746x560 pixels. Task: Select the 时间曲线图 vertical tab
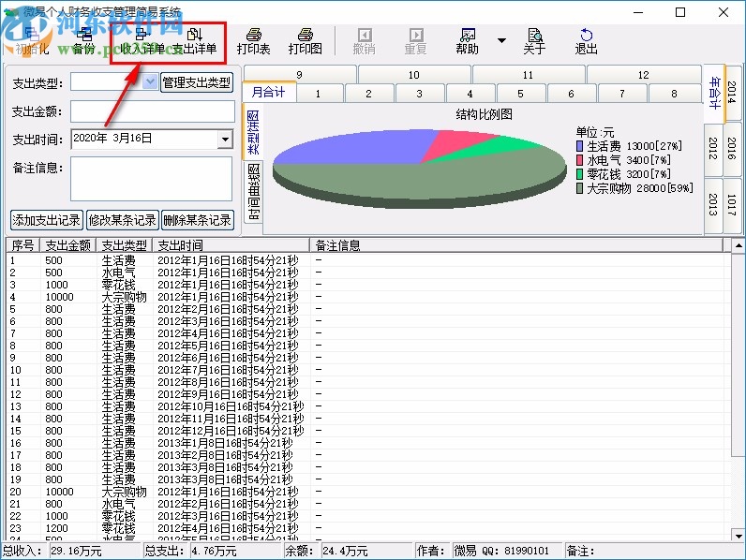point(254,192)
